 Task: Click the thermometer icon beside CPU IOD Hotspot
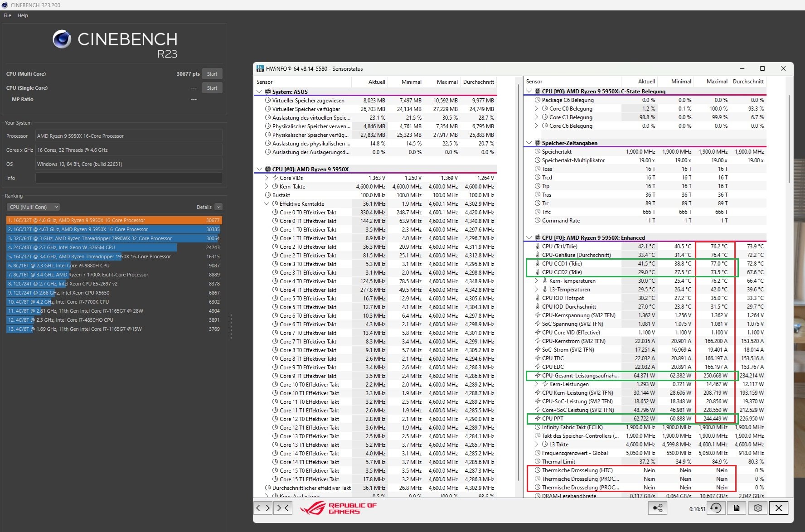[538, 298]
